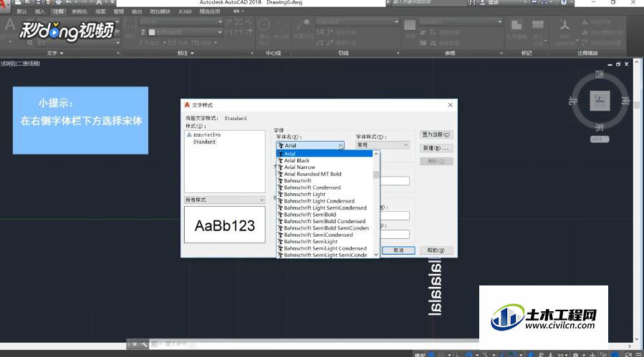Open the font style (字体样式) dropdown
The width and height of the screenshot is (644, 357).
click(383, 145)
